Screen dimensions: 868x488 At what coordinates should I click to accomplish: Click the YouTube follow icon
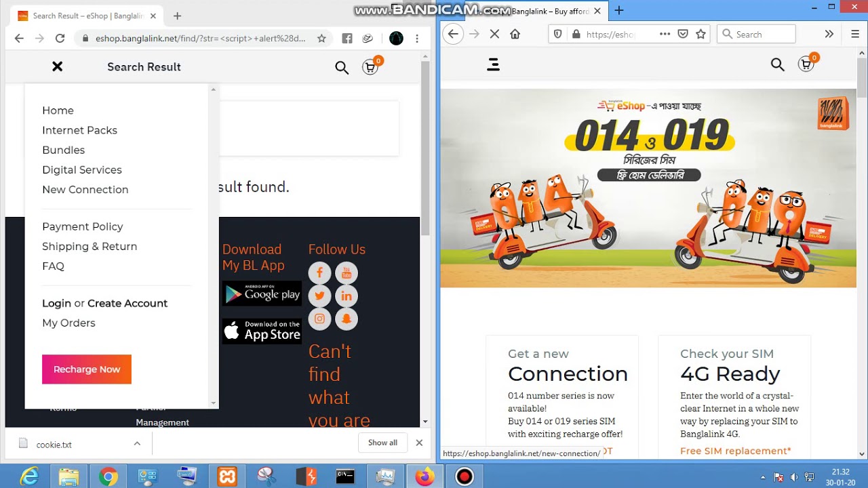347,273
